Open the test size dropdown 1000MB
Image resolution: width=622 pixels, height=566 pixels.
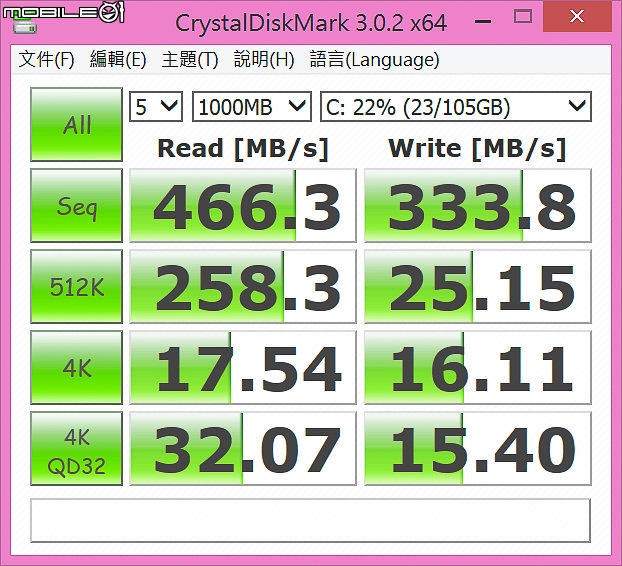coord(252,106)
